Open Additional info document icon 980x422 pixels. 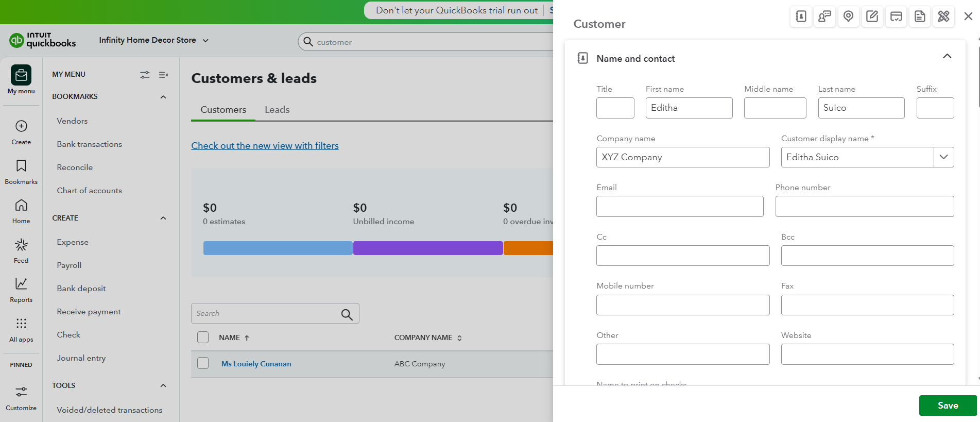[920, 16]
